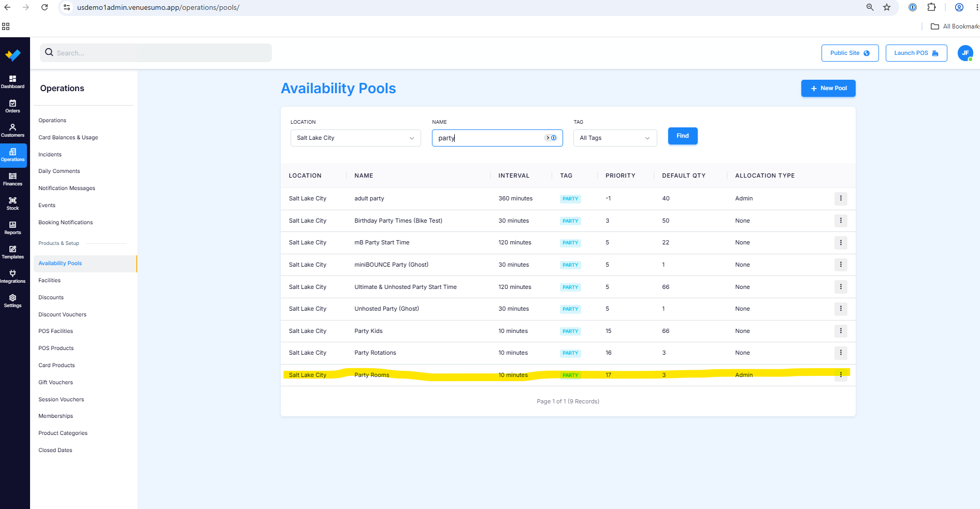Create a New Pool
The height and width of the screenshot is (509, 980).
click(828, 88)
